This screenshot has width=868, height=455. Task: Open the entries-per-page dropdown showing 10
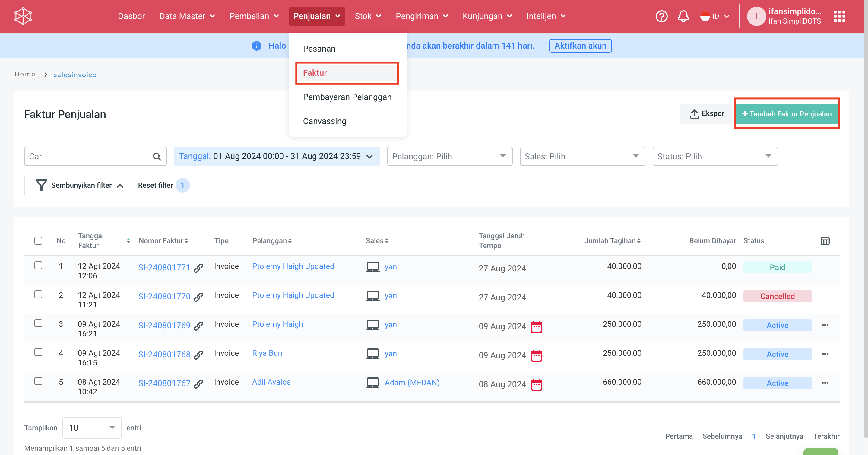[x=92, y=428]
